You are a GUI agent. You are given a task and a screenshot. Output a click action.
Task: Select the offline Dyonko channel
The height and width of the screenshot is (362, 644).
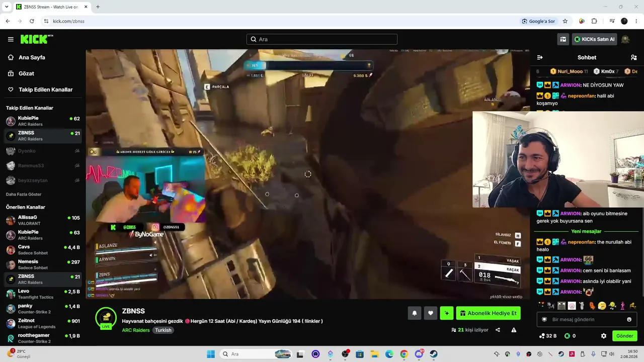click(x=43, y=151)
